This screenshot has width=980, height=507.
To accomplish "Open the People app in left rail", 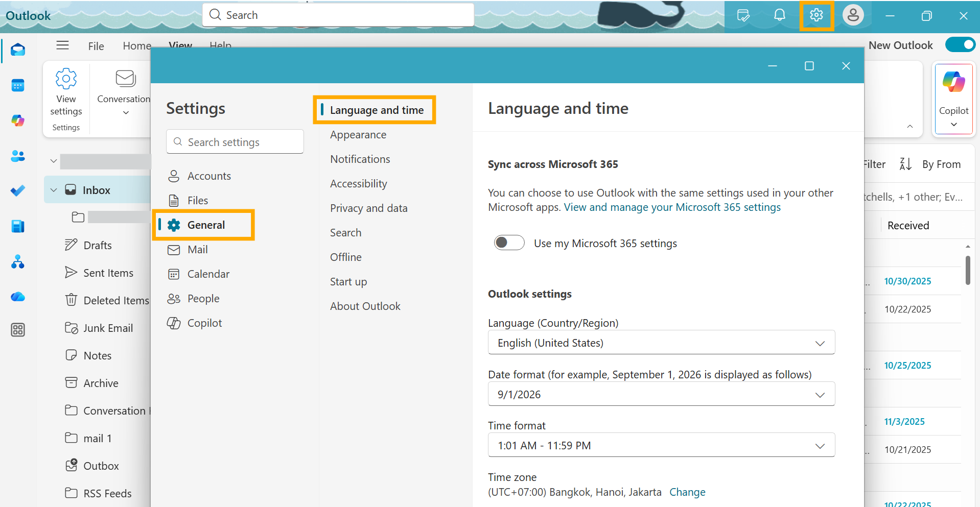I will 18,156.
